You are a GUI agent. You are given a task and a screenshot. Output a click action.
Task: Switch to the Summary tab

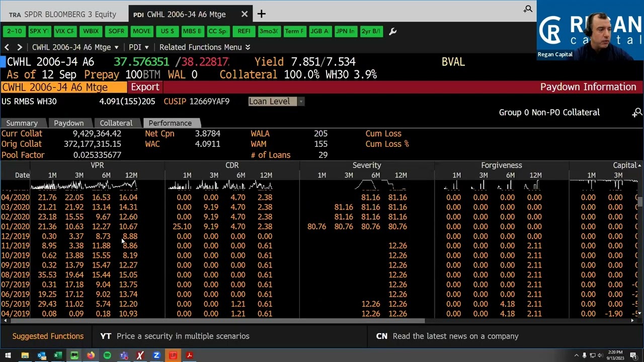[x=22, y=123]
